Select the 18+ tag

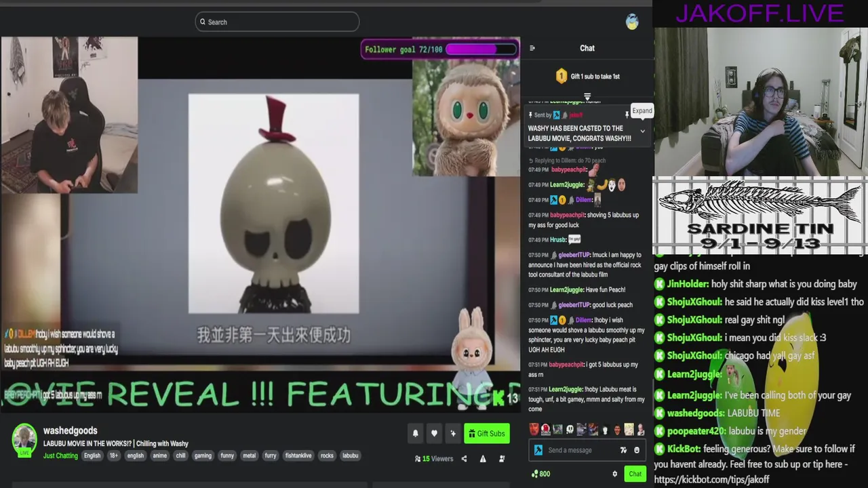114,455
